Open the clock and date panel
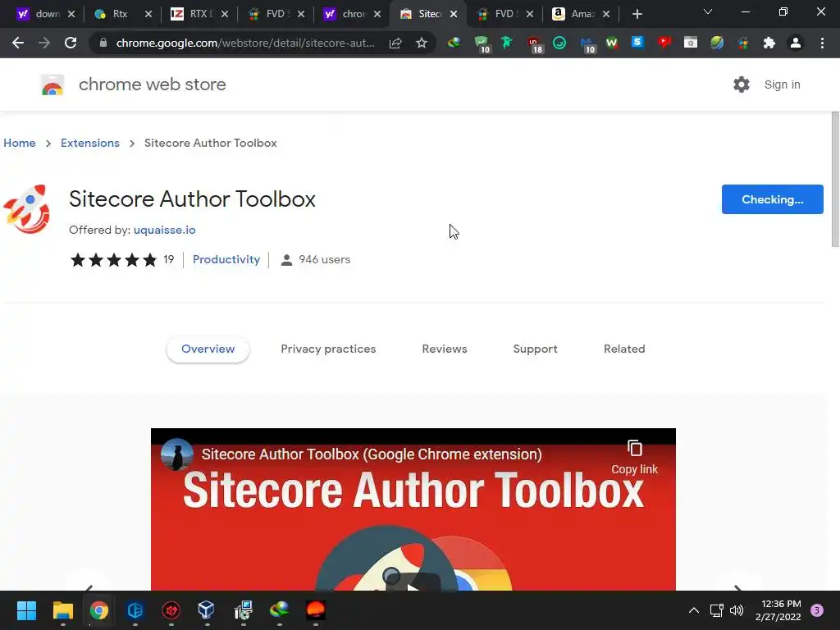 click(x=778, y=610)
